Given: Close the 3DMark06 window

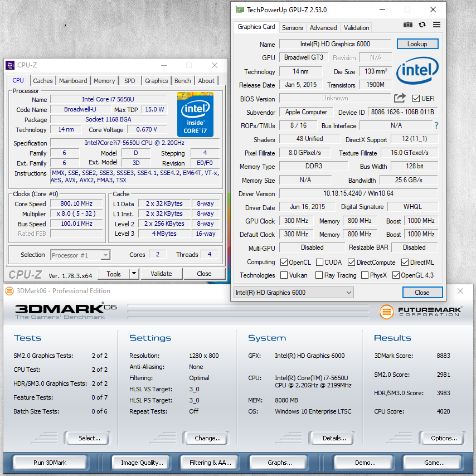Looking at the screenshot, I should click(x=460, y=291).
